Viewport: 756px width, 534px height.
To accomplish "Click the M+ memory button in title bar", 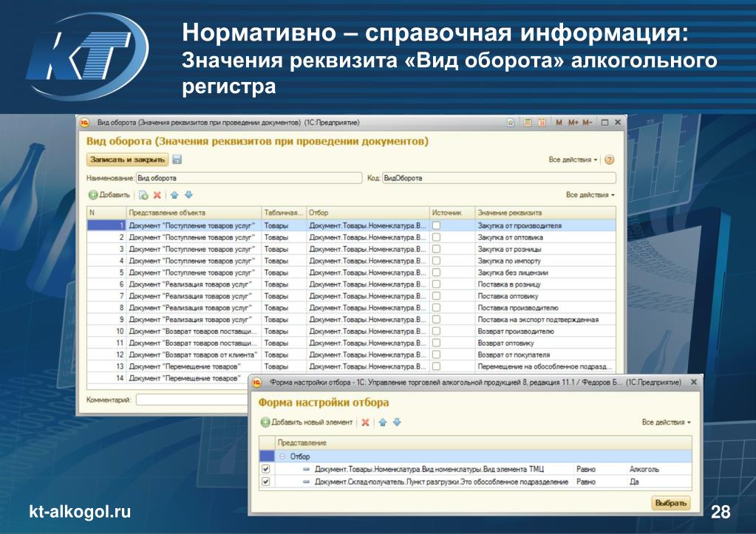I will [573, 123].
